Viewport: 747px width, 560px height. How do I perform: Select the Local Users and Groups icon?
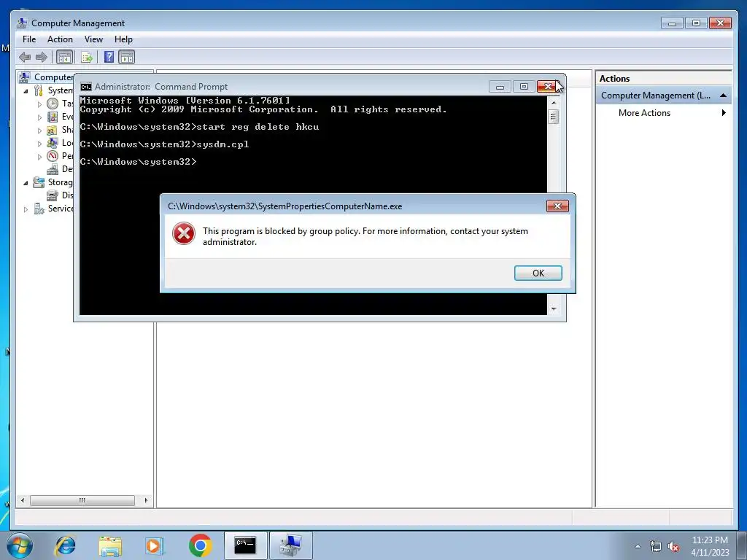[53, 143]
